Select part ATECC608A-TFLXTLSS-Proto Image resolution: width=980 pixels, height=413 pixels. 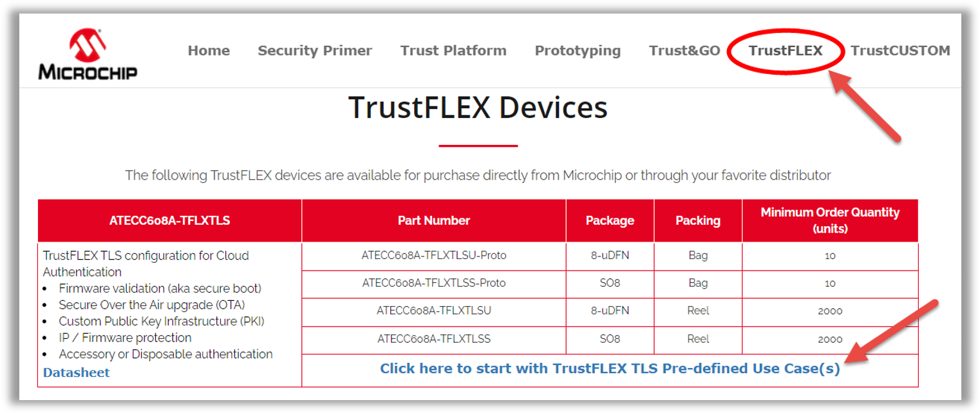click(434, 283)
